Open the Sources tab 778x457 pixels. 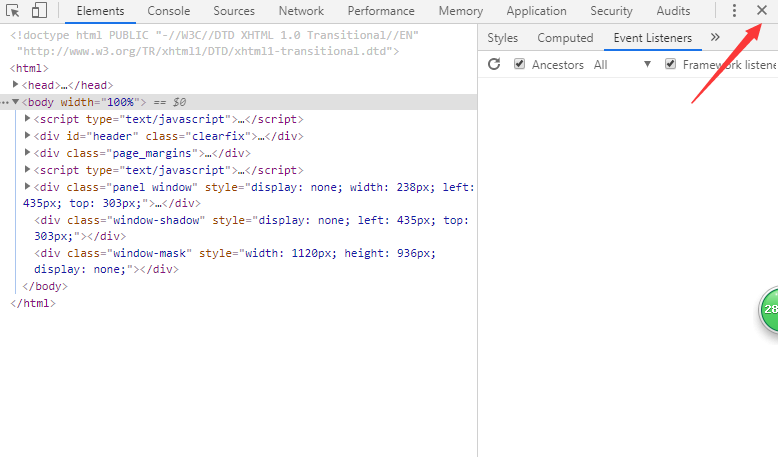pyautogui.click(x=234, y=11)
